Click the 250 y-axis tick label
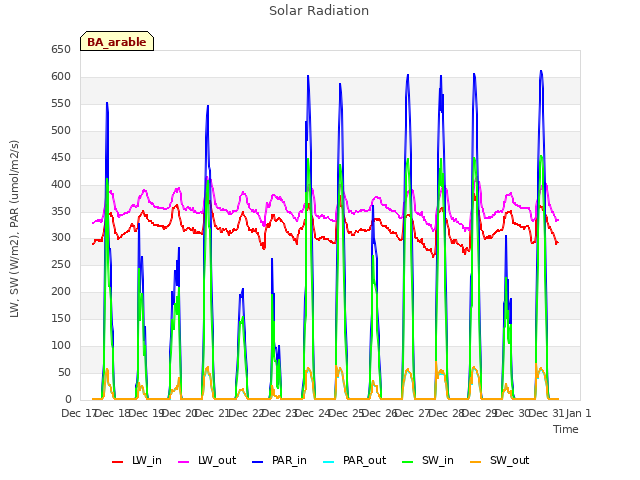 coord(61,264)
